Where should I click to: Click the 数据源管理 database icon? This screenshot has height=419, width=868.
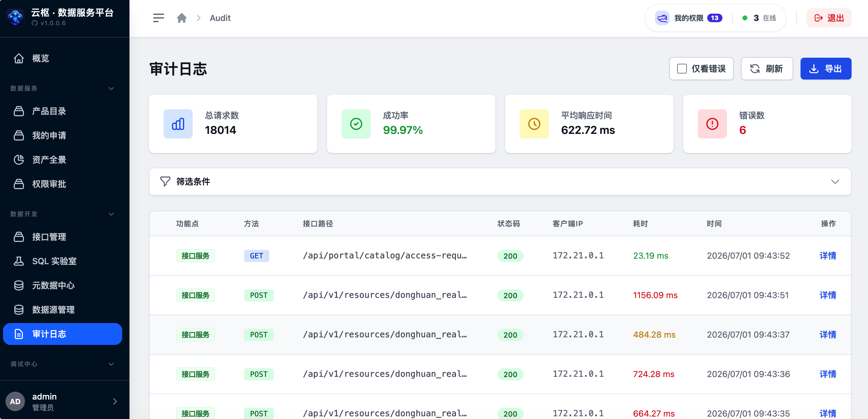(19, 309)
